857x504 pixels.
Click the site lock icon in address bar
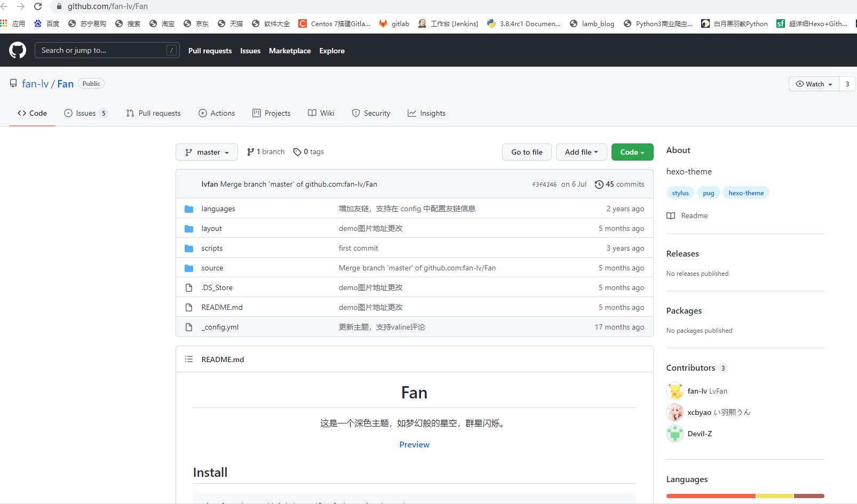[x=59, y=6]
